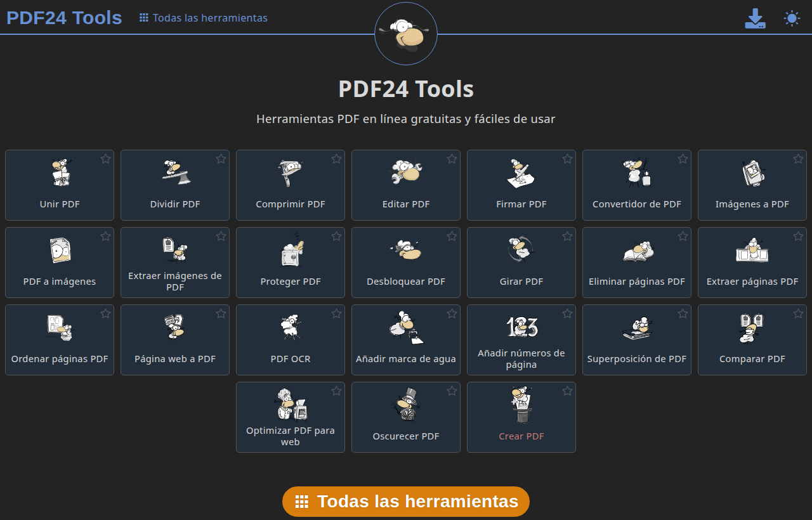812x520 pixels.
Task: Launch the Firmar PDF tool icon
Action: click(521, 172)
